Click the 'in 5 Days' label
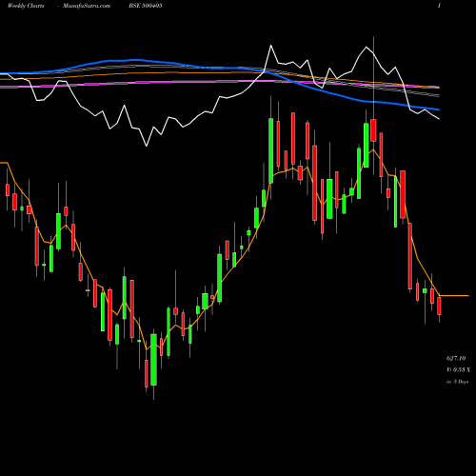 [457, 382]
